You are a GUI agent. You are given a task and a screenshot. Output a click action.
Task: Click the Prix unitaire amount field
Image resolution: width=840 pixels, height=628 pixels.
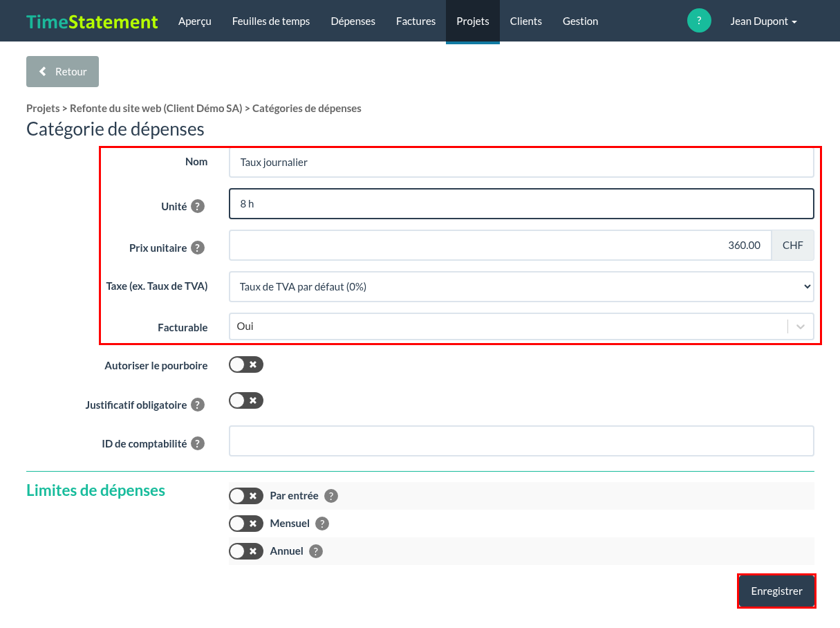[x=500, y=246]
